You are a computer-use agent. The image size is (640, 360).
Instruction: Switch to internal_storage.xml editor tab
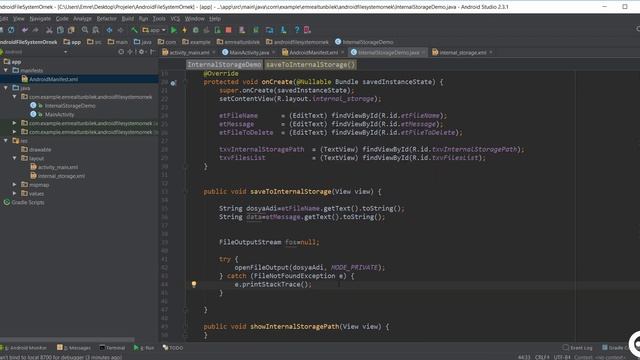tap(463, 52)
